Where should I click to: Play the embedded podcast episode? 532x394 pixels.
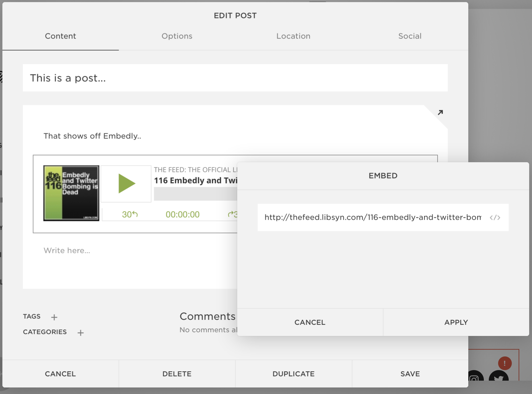pos(126,184)
